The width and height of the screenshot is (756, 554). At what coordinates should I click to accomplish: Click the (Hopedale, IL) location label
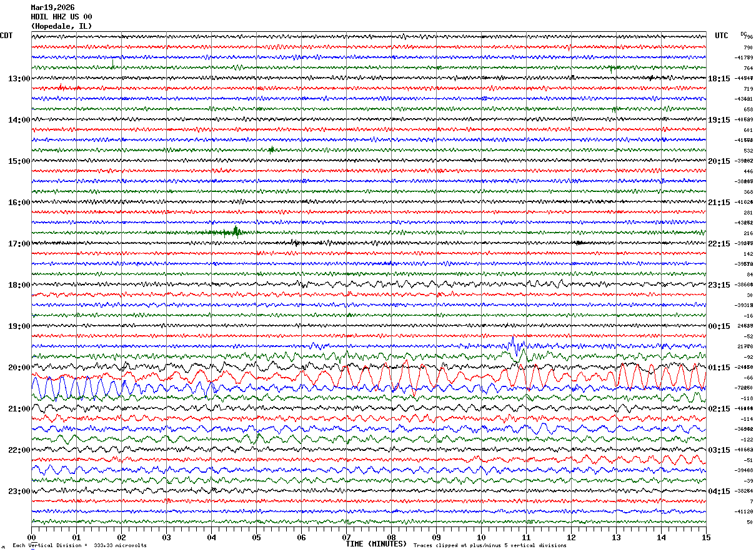coord(61,26)
